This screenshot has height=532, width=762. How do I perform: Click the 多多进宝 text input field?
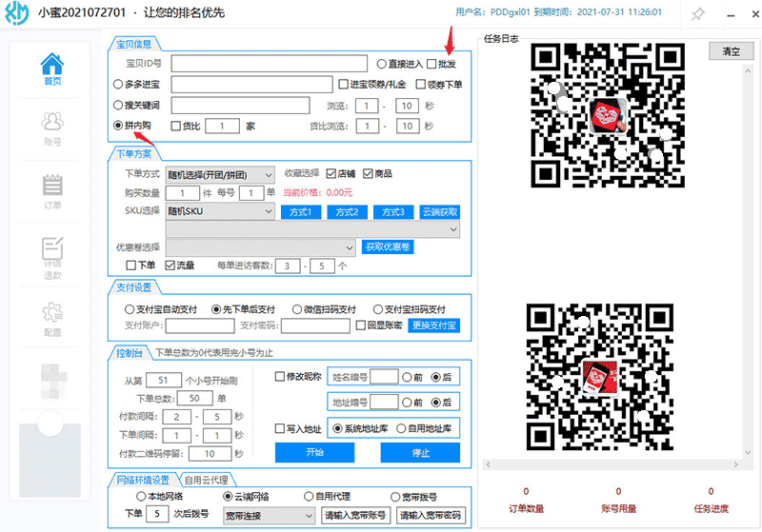coord(251,85)
